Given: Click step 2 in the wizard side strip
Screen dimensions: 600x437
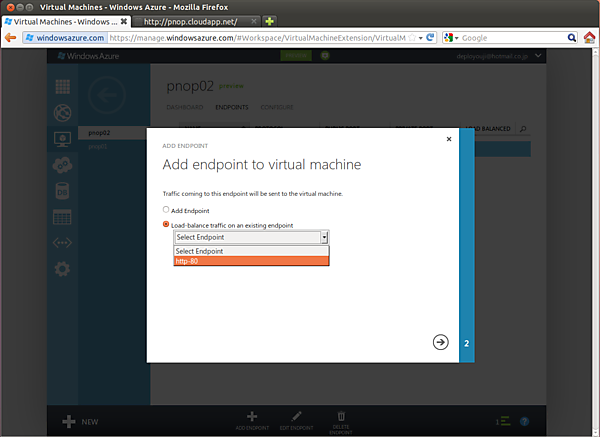Looking at the screenshot, I should pyautogui.click(x=466, y=343).
